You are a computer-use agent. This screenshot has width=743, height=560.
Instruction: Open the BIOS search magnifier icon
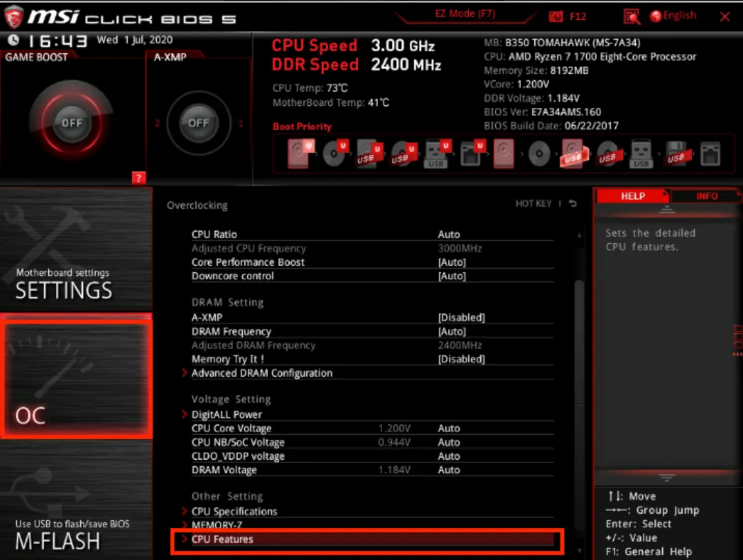point(632,17)
